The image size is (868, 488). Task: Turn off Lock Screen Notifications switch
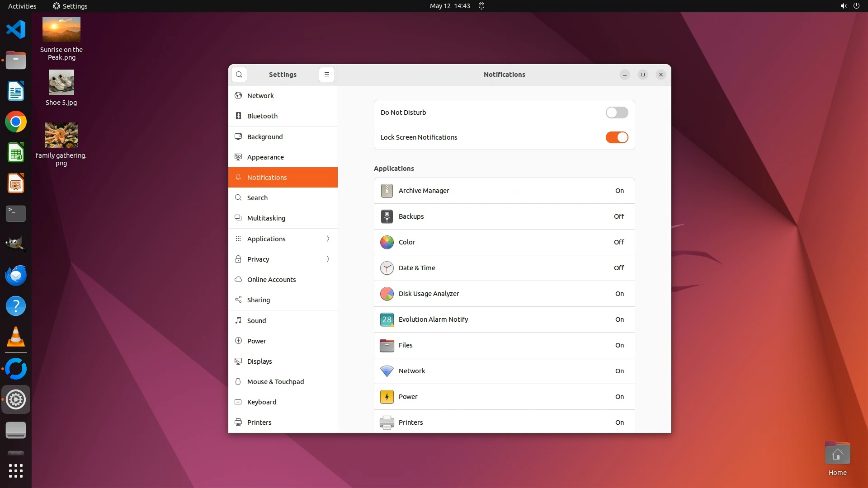(x=617, y=137)
